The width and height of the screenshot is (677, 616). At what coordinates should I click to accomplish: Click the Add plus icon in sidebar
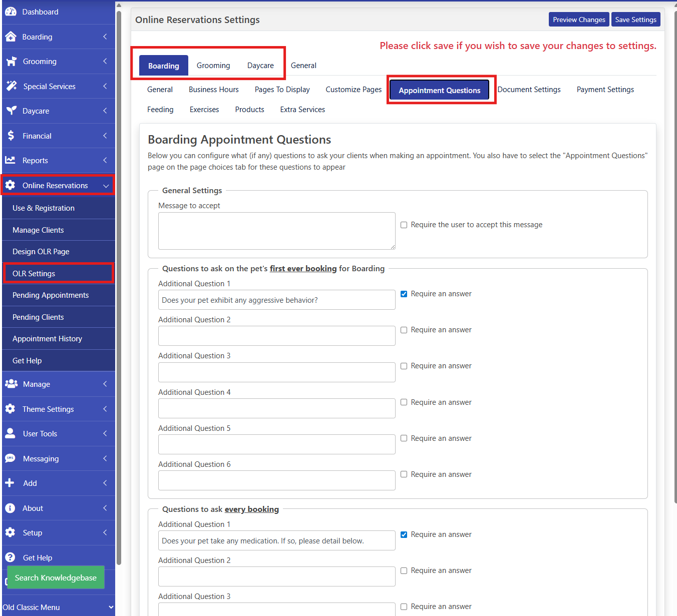click(10, 483)
